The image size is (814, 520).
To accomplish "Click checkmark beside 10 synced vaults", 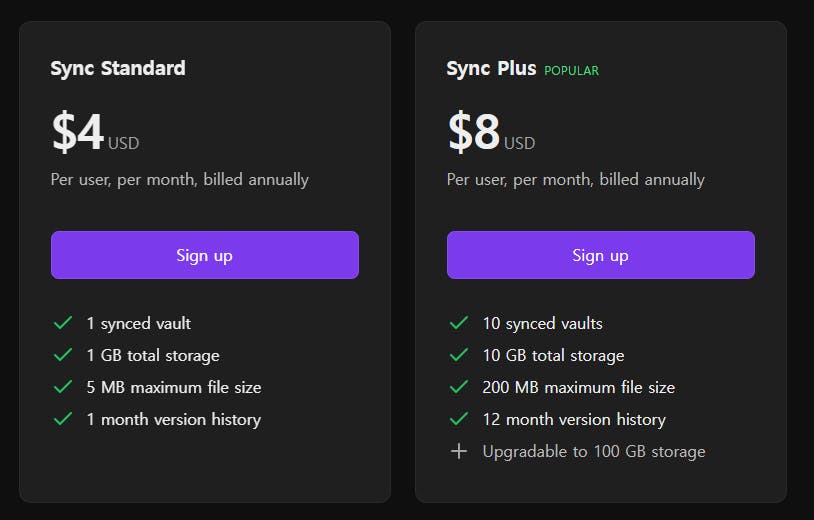I will pos(459,323).
